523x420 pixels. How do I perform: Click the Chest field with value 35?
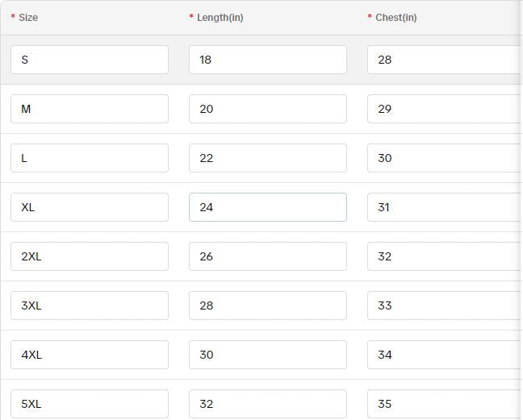tap(444, 404)
